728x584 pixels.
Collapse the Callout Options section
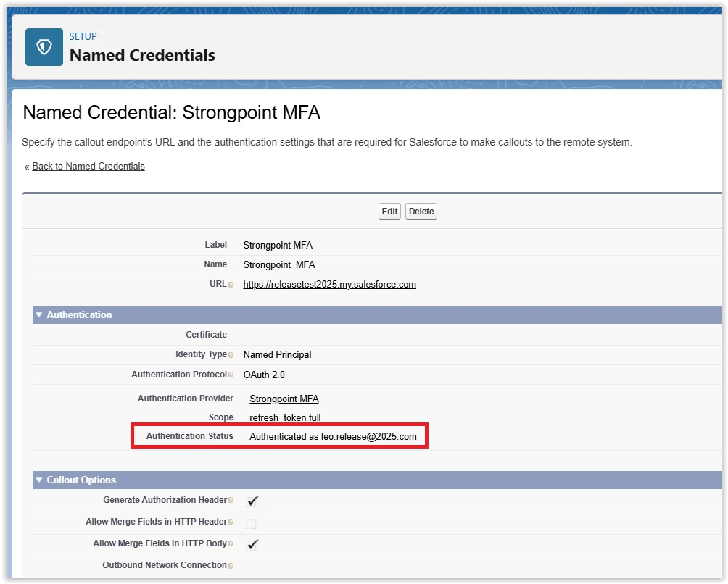(x=38, y=480)
